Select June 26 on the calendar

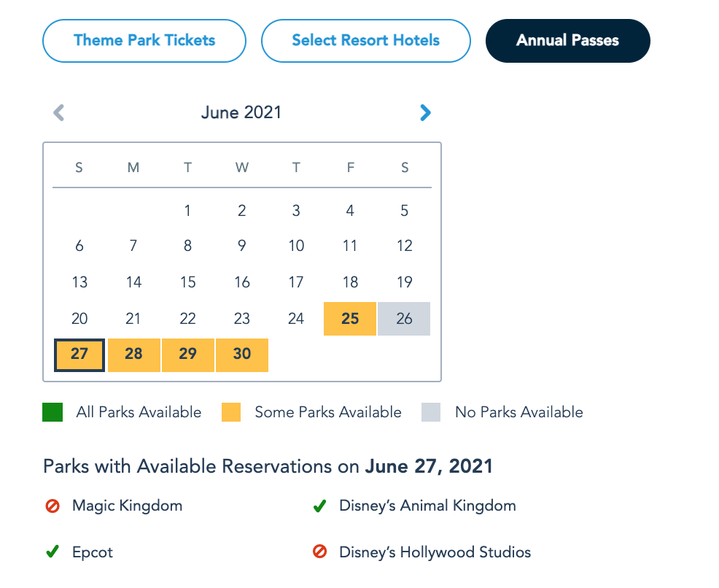tap(404, 319)
